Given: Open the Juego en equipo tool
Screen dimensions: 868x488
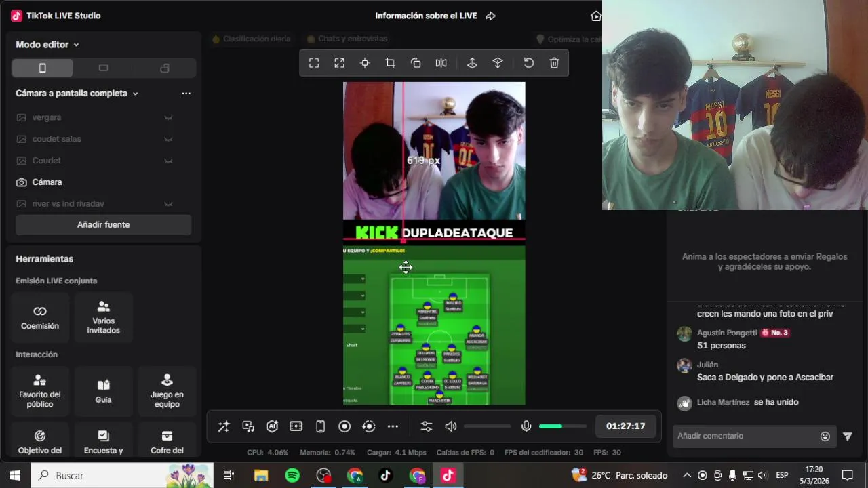Looking at the screenshot, I should click(167, 391).
